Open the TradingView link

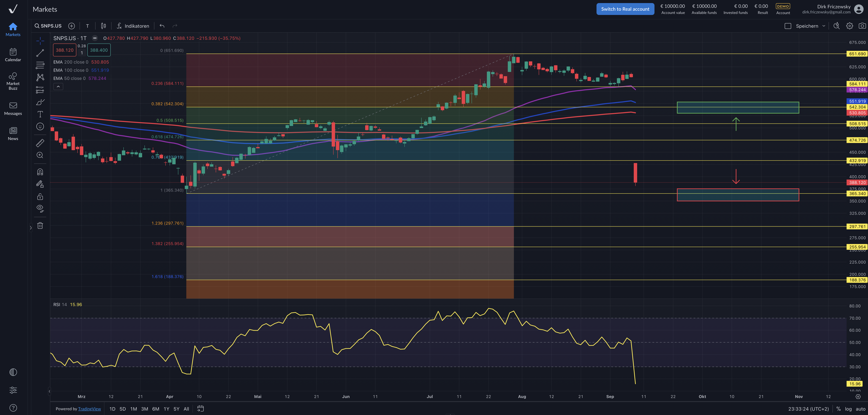click(x=89, y=409)
